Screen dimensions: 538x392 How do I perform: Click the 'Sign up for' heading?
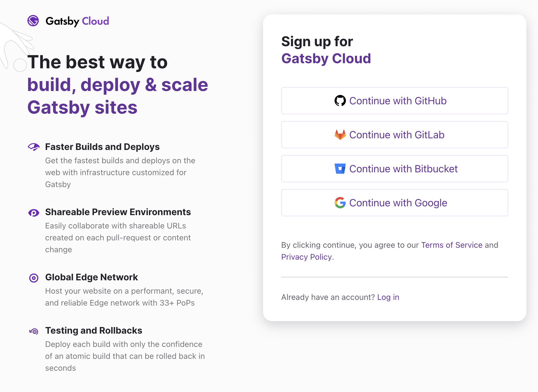tap(317, 42)
